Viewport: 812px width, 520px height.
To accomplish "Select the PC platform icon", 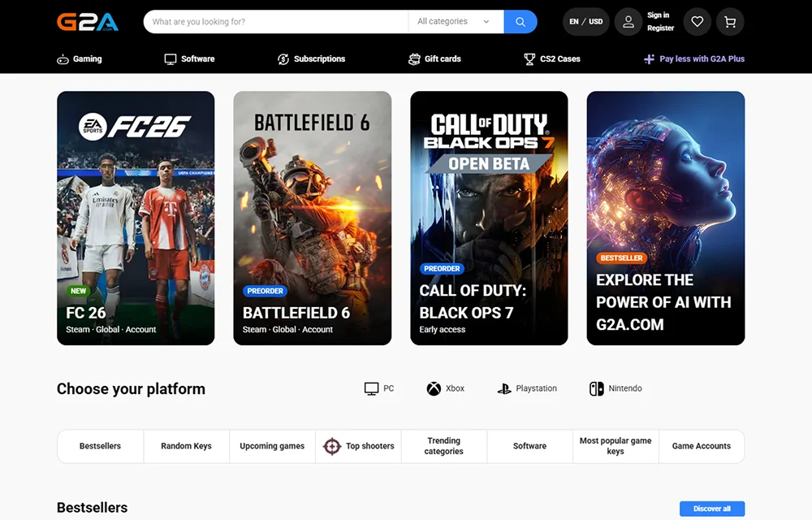I will [x=372, y=388].
